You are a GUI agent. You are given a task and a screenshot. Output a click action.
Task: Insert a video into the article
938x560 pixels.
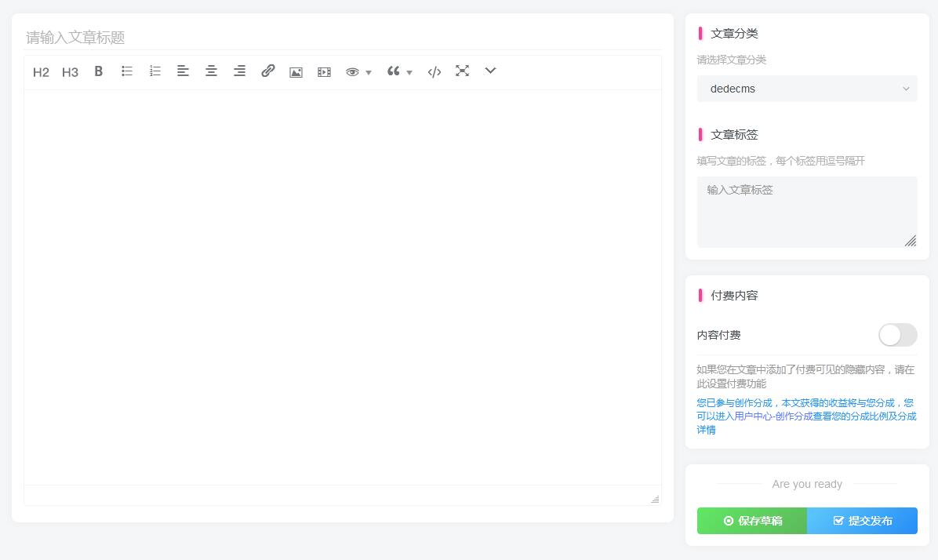pyautogui.click(x=324, y=71)
